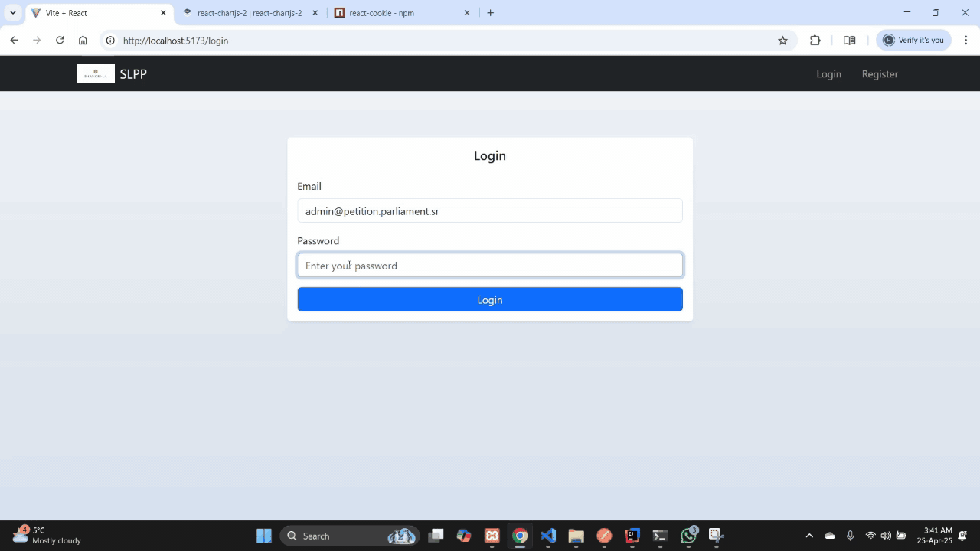Expand the tab search dropdown arrow
Image resolution: width=980 pixels, height=551 pixels.
click(13, 13)
